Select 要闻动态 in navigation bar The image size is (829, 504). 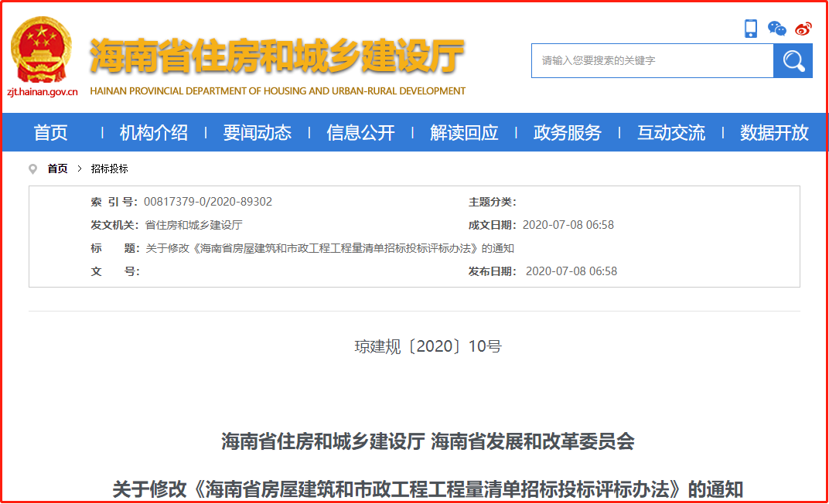[257, 133]
